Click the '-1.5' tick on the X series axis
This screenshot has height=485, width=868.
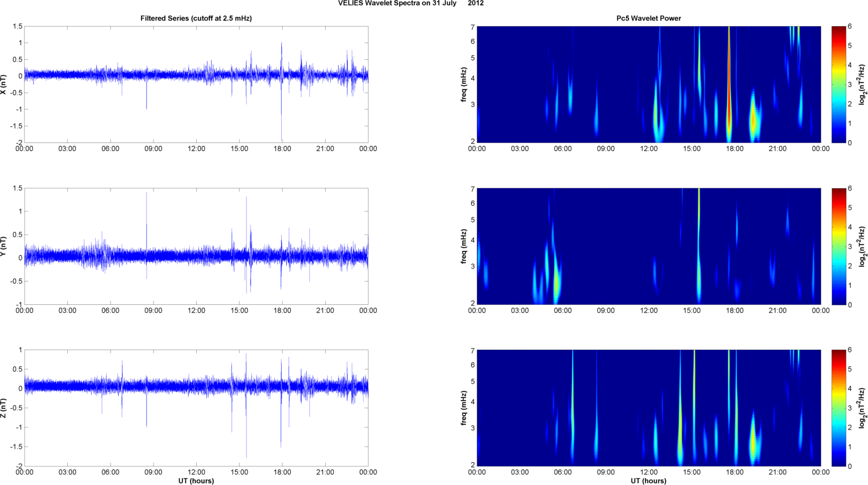click(x=17, y=126)
